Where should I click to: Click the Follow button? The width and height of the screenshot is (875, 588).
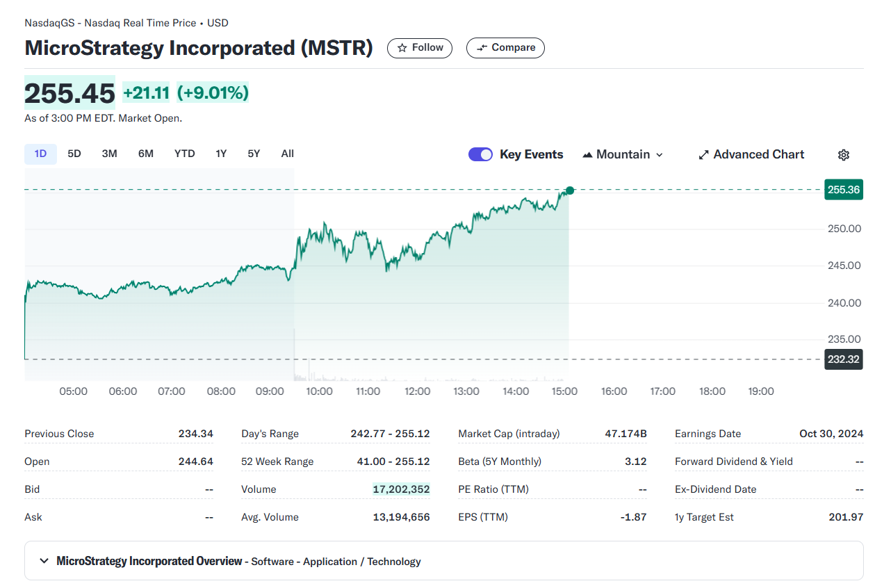420,48
